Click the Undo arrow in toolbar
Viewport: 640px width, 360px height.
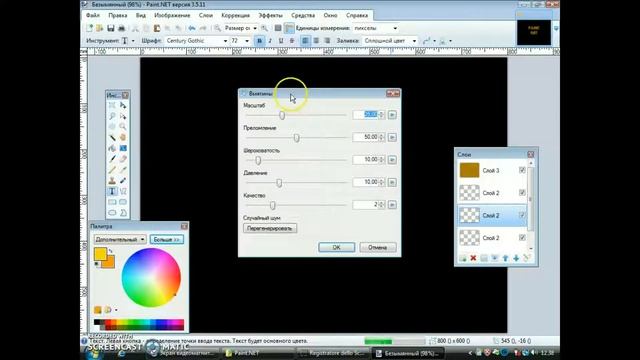192,28
